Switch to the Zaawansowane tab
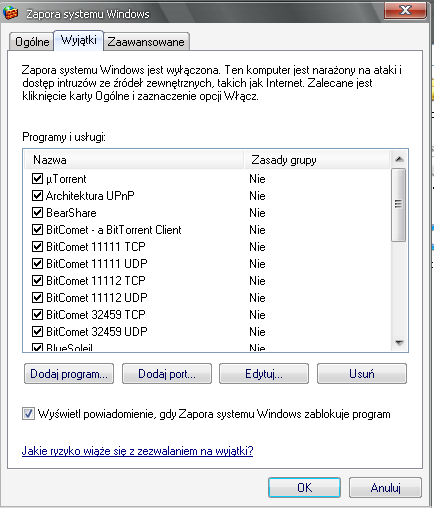Viewport: 434px width, 508px height. [x=146, y=42]
